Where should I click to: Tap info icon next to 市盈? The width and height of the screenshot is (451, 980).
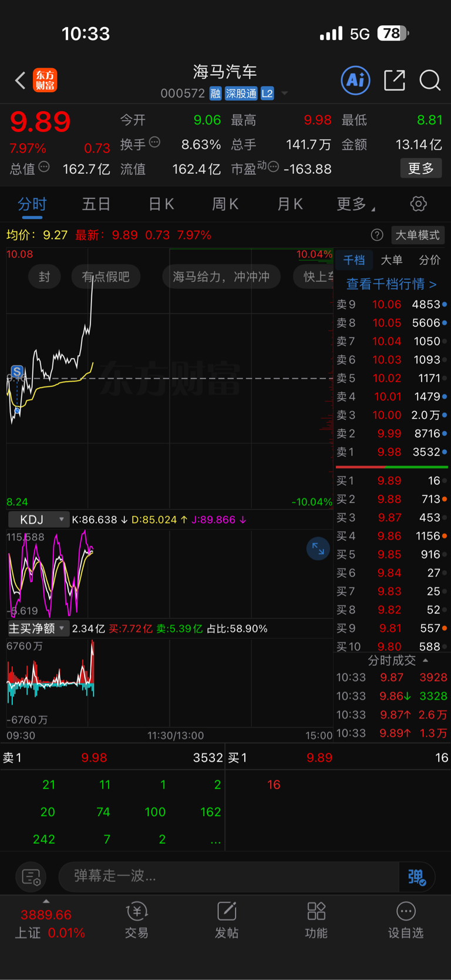tap(273, 167)
